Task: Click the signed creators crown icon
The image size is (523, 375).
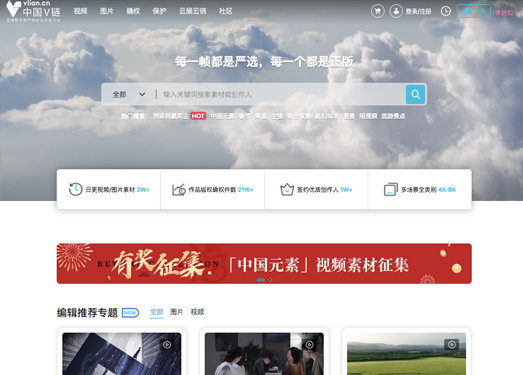Action: coord(287,190)
